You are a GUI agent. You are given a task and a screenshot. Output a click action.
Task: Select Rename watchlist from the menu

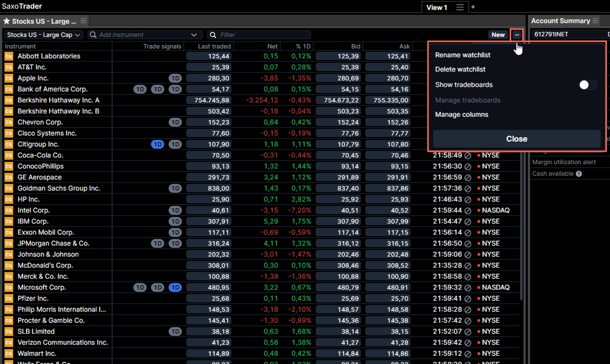tap(463, 55)
